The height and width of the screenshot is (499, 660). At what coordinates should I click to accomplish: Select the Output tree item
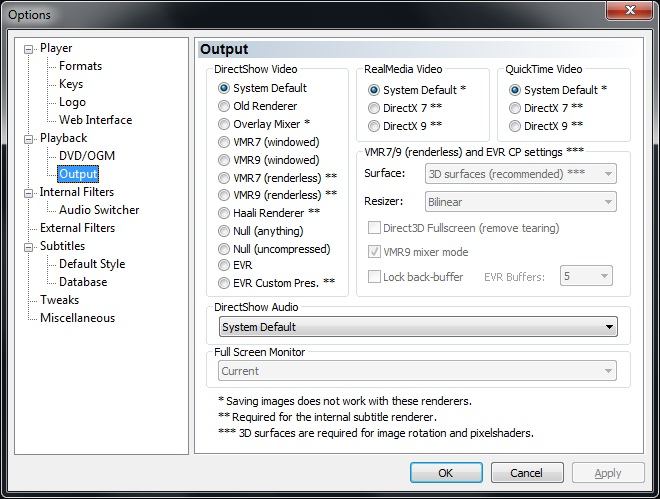[x=78, y=174]
